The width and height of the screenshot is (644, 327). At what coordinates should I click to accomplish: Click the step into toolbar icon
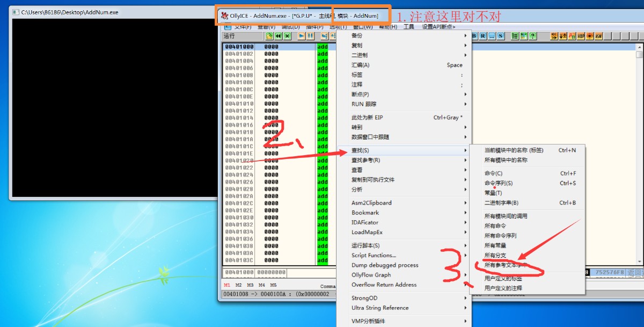[x=324, y=36]
